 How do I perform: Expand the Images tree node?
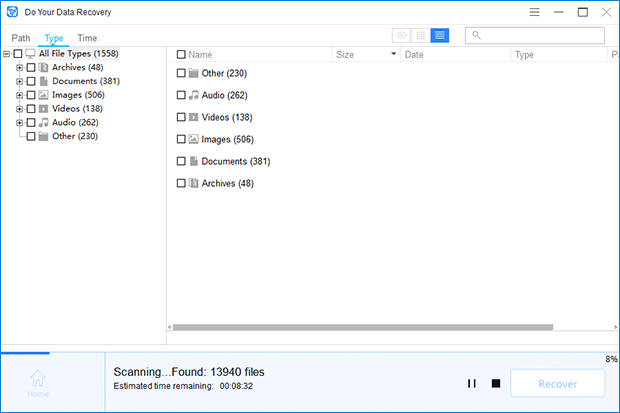[19, 95]
